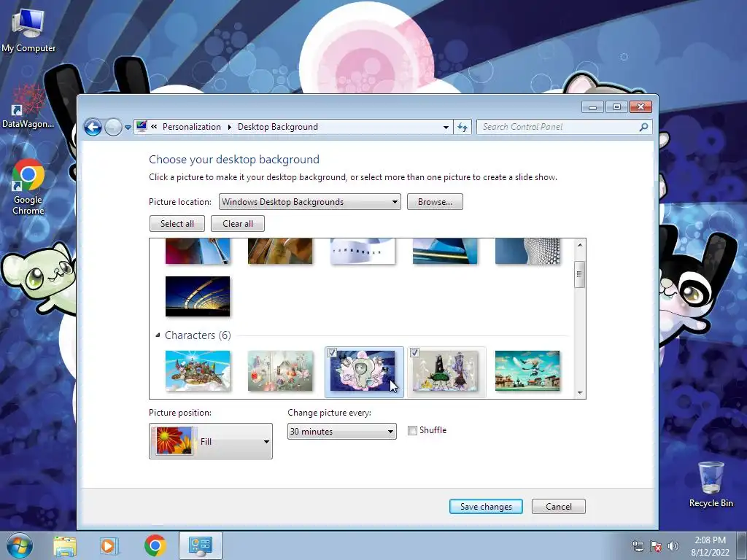
Task: Select the magenta and blue architecture thumbnail
Action: [x=198, y=251]
